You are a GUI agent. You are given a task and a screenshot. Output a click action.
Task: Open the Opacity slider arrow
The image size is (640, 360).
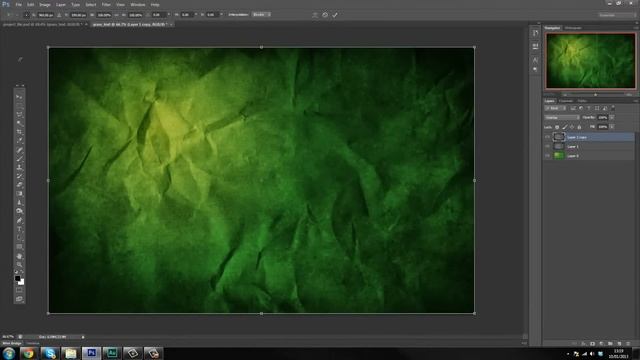(612, 118)
